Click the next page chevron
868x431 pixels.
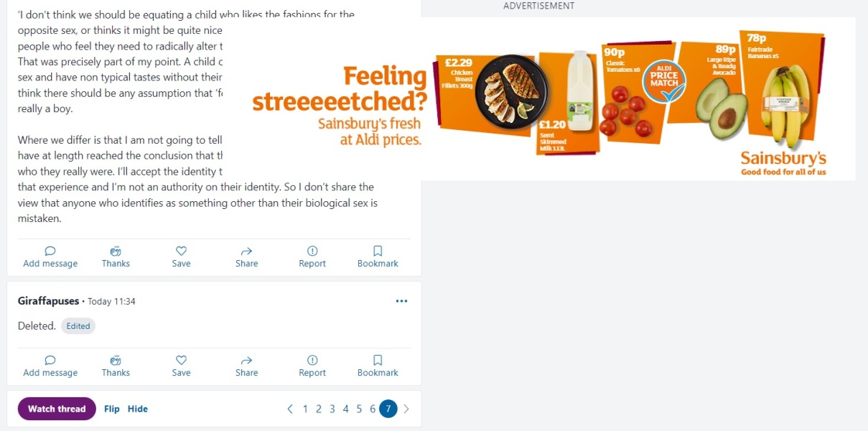point(406,408)
